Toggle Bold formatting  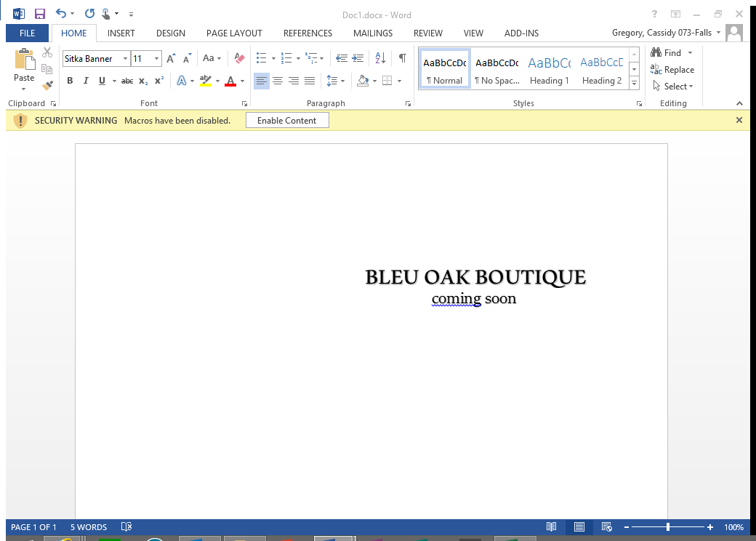click(70, 81)
